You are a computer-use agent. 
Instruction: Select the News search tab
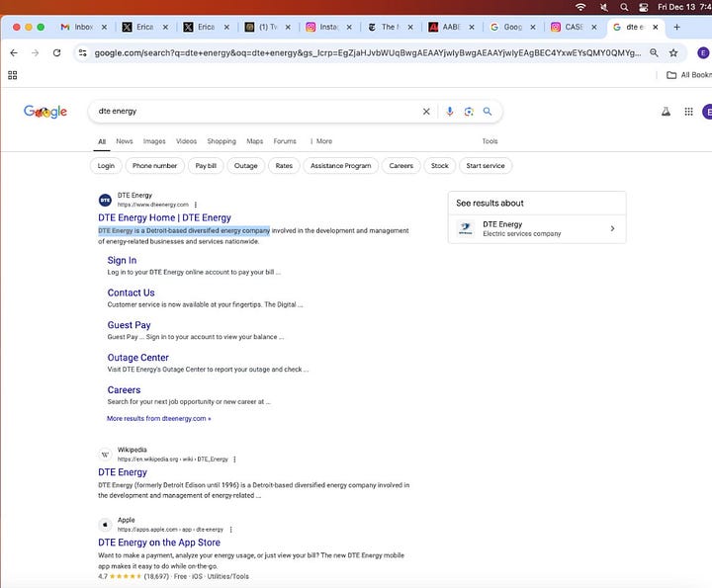[125, 141]
